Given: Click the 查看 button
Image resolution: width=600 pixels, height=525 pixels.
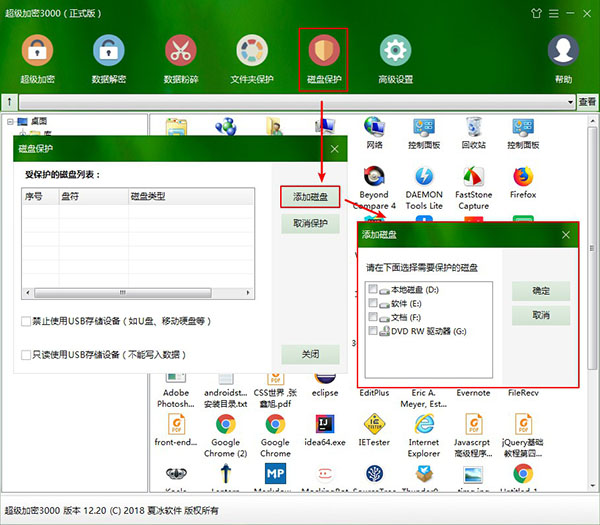Looking at the screenshot, I should click(587, 102).
